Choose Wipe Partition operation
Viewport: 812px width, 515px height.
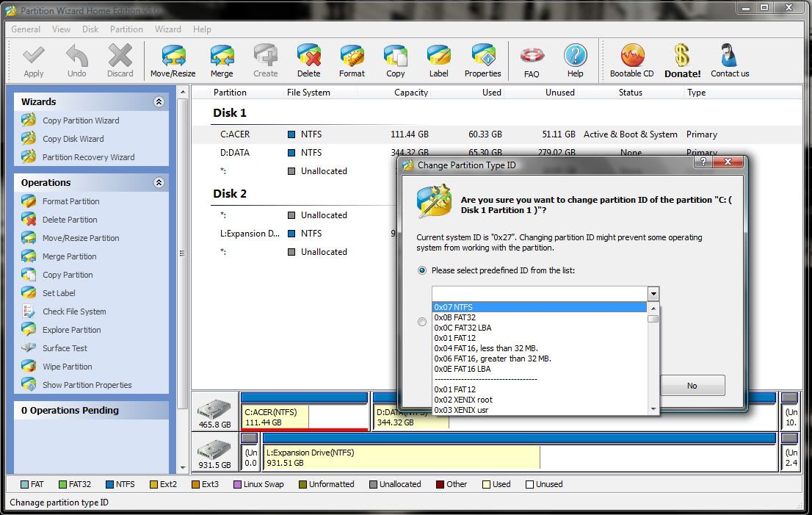(x=67, y=367)
